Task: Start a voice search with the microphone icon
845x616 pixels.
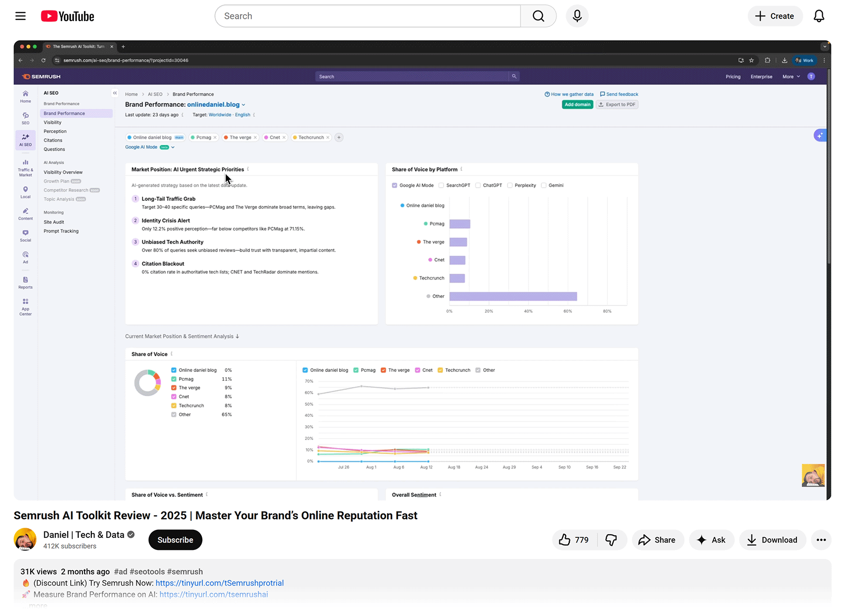Action: click(x=577, y=16)
